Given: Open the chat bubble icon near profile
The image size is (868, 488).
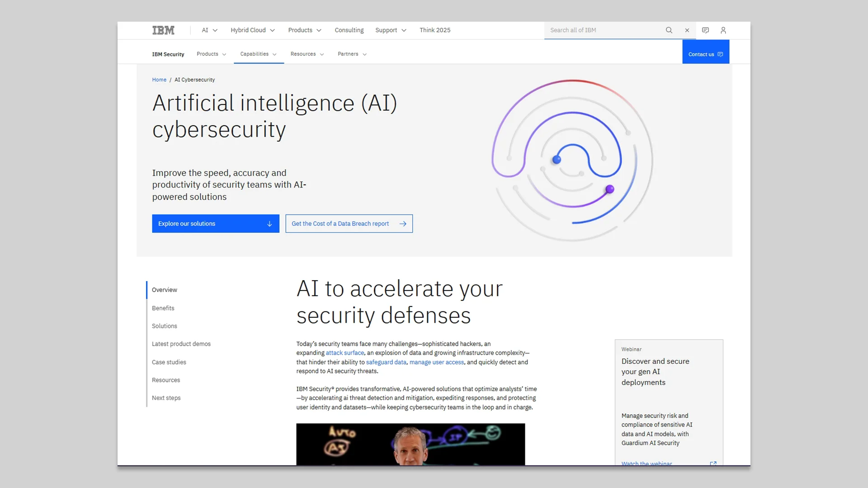Looking at the screenshot, I should point(705,30).
